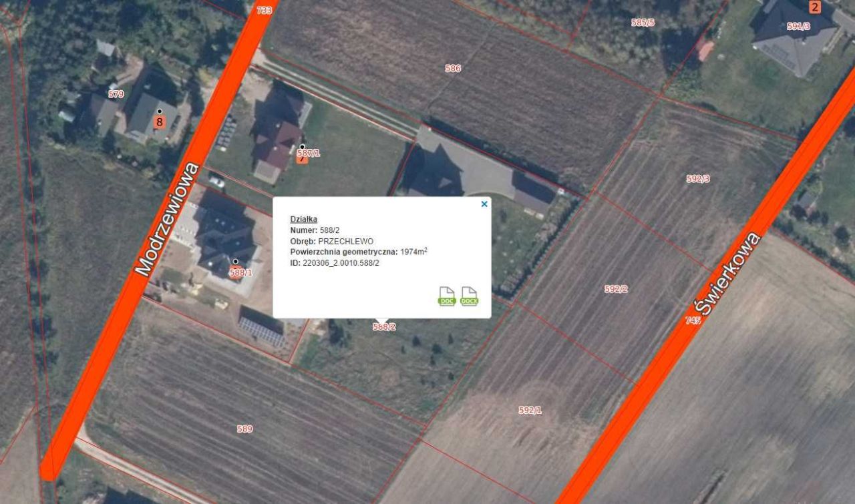This screenshot has height=504, width=855.
Task: Download parcel info as DOC file
Action: [446, 296]
